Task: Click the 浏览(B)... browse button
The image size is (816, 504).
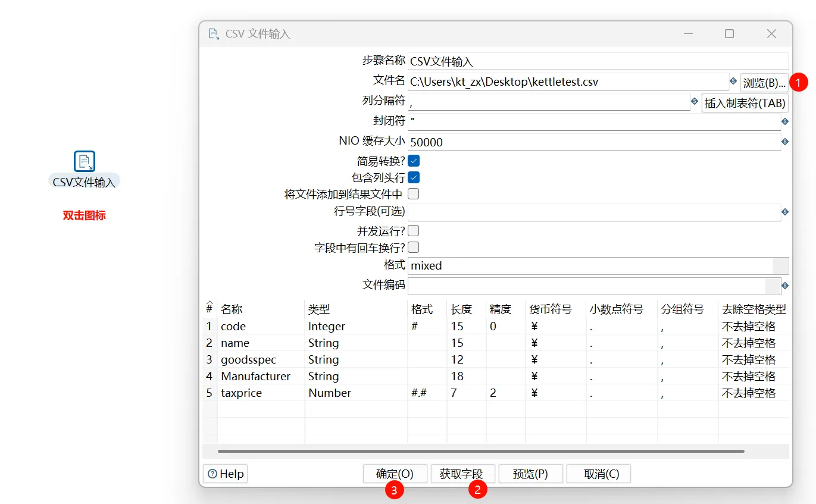Action: 764,82
